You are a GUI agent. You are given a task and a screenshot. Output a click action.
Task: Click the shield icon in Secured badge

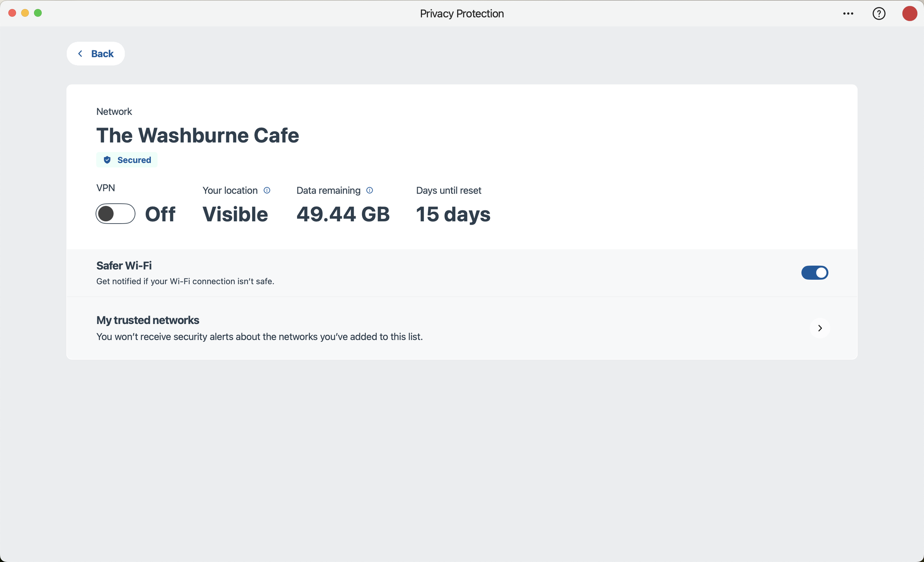pyautogui.click(x=107, y=160)
